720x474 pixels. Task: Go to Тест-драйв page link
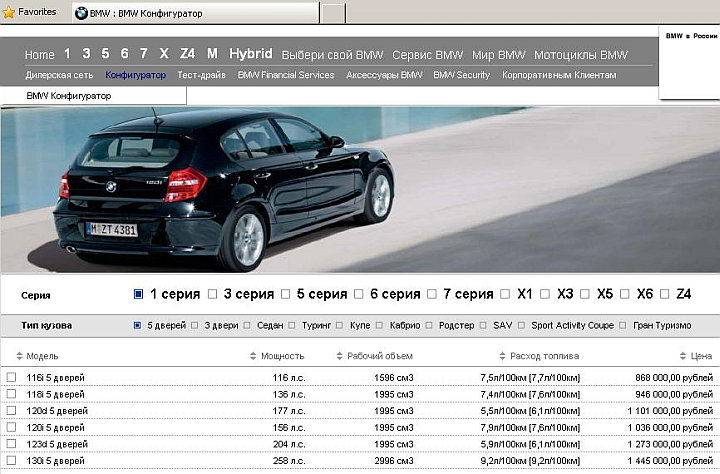tap(202, 75)
